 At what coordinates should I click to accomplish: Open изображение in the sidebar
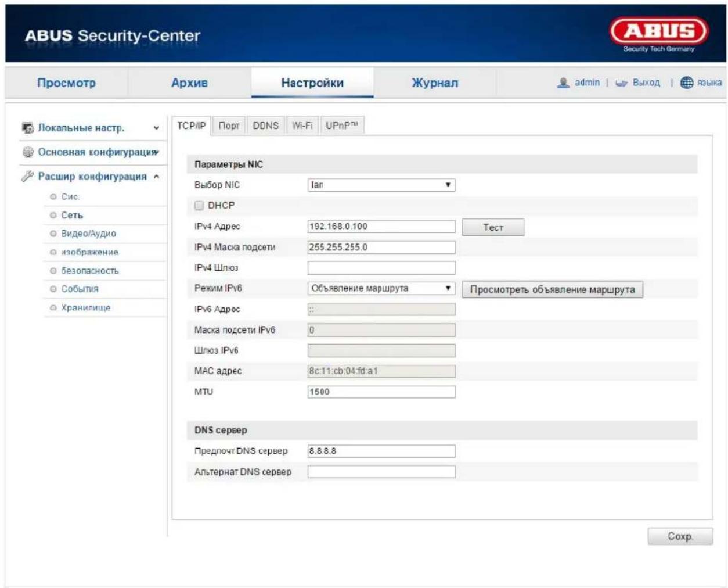click(x=90, y=252)
